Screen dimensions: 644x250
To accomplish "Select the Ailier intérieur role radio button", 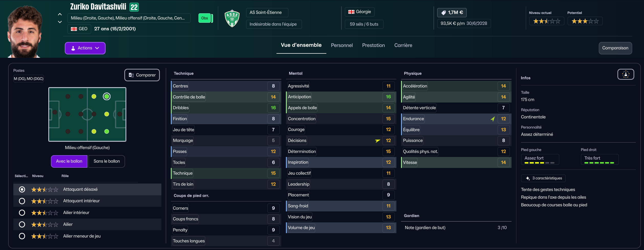I will pos(22,213).
